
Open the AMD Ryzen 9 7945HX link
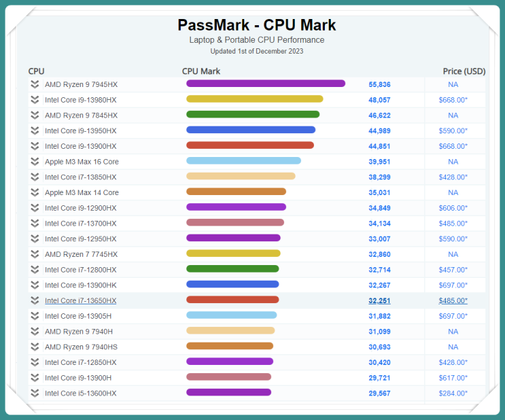(x=81, y=84)
